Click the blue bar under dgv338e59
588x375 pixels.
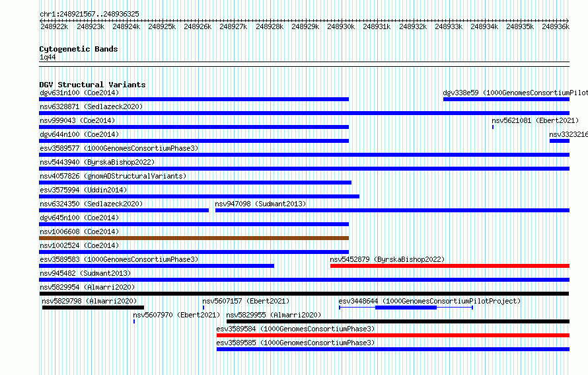(506, 99)
